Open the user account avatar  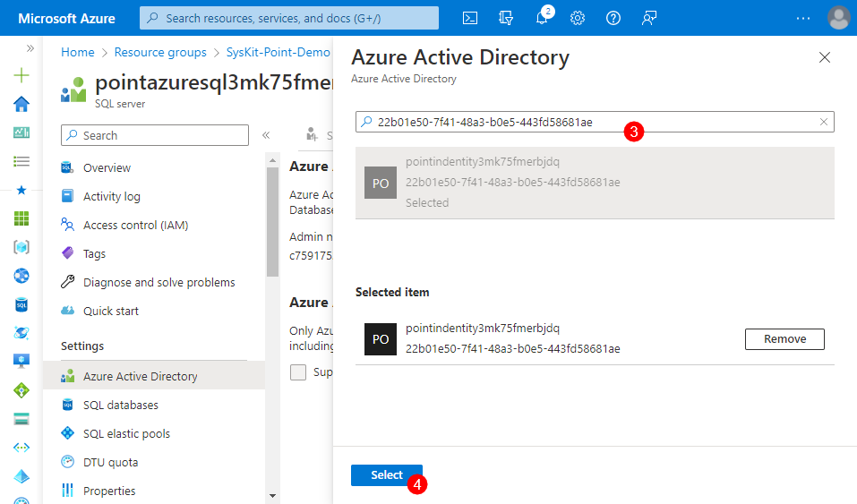coord(838,18)
